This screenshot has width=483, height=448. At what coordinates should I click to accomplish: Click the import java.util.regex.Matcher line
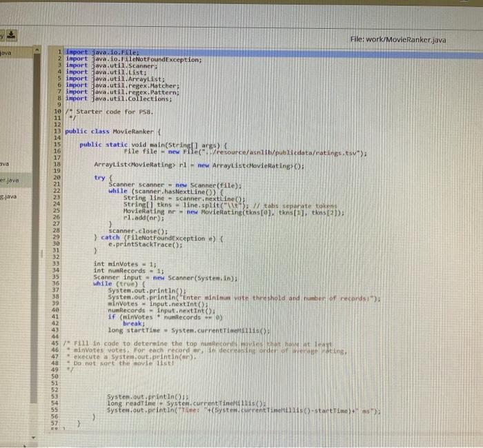[x=122, y=86]
